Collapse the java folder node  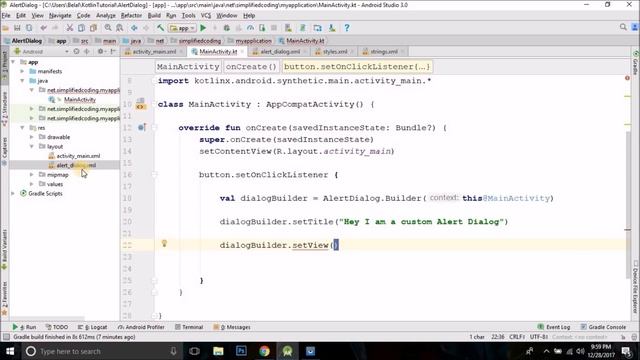point(22,81)
